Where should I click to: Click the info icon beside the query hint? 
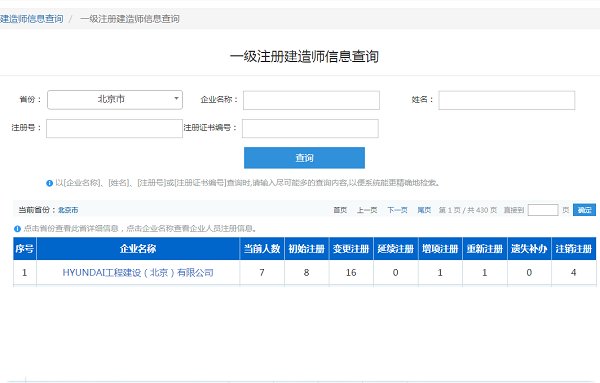(49, 183)
